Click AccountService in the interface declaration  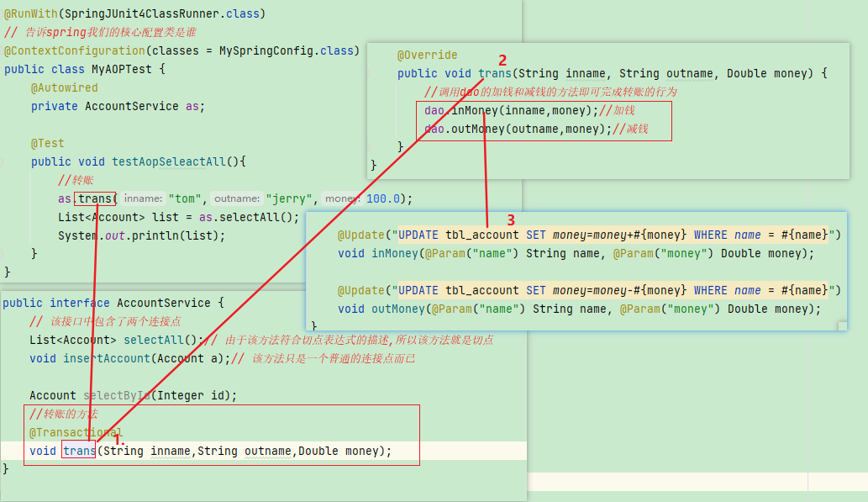click(x=164, y=303)
